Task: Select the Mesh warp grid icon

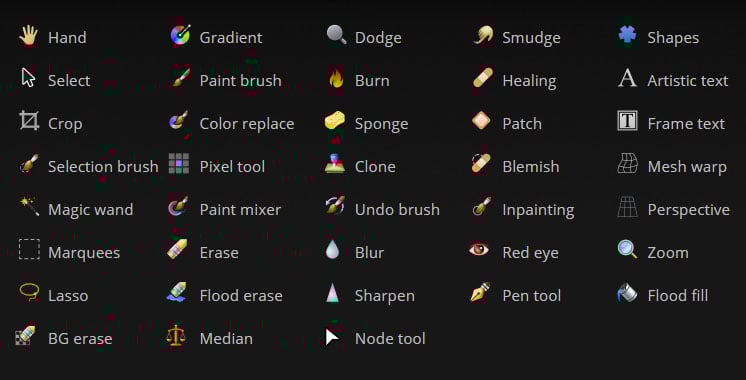Action: tap(627, 163)
